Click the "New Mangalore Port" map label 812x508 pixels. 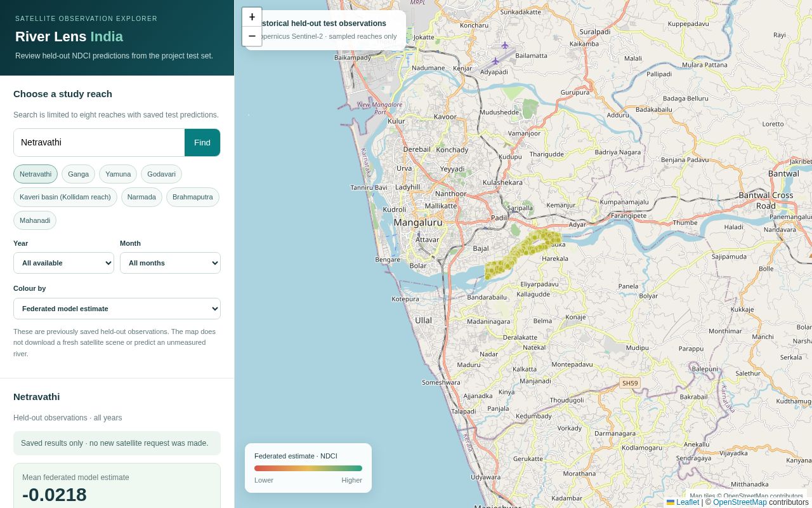click(380, 109)
